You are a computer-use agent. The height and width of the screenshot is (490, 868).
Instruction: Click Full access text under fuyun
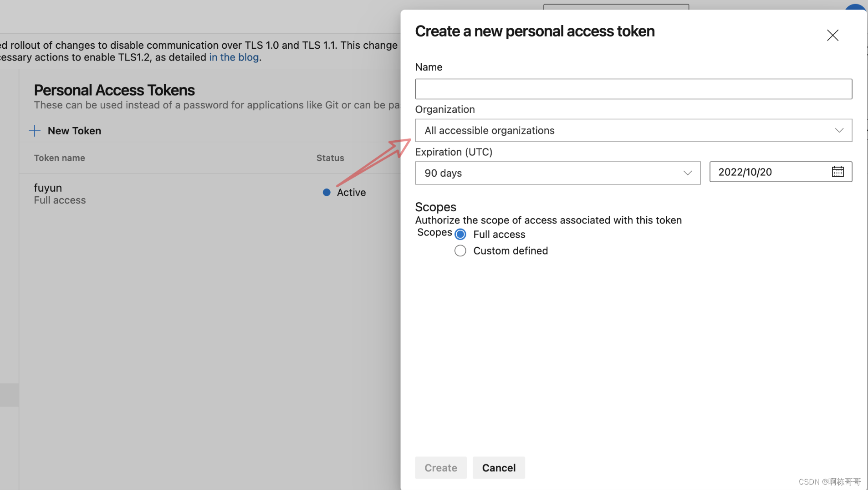(60, 200)
